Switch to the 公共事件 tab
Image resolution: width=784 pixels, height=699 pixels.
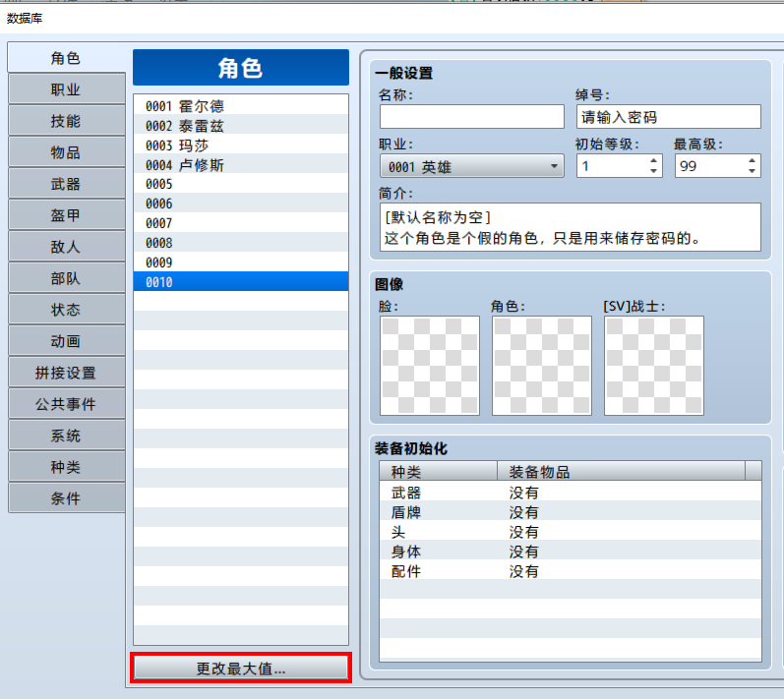[66, 404]
